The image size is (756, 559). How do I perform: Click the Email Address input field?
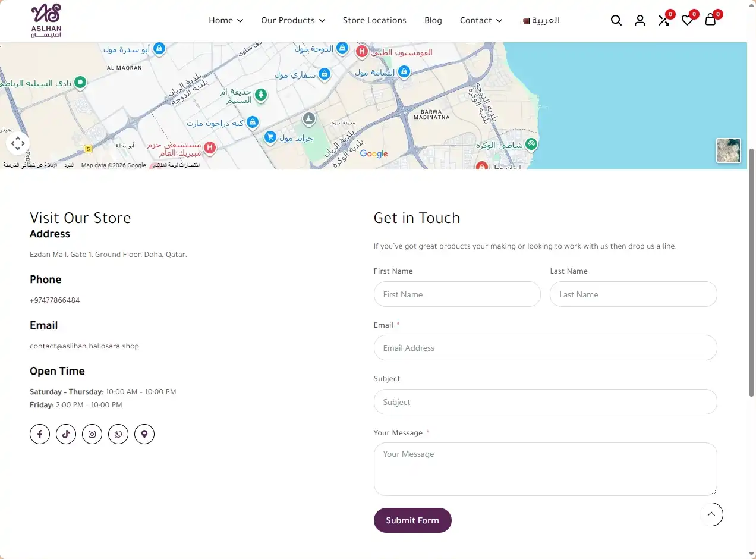pyautogui.click(x=546, y=348)
